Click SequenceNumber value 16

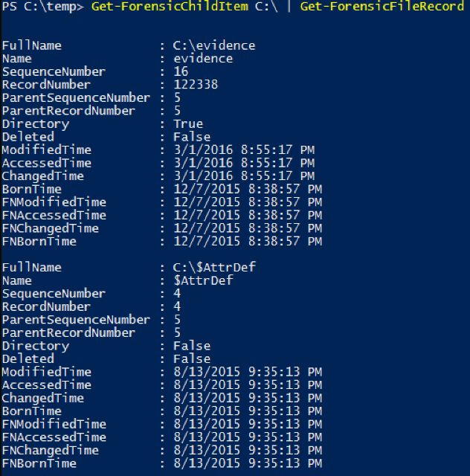(181, 71)
